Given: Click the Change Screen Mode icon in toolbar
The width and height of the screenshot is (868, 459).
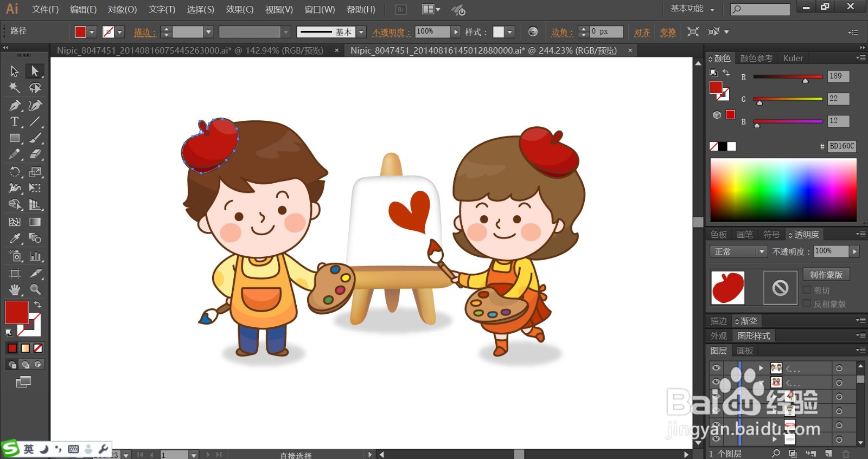Looking at the screenshot, I should point(23,382).
